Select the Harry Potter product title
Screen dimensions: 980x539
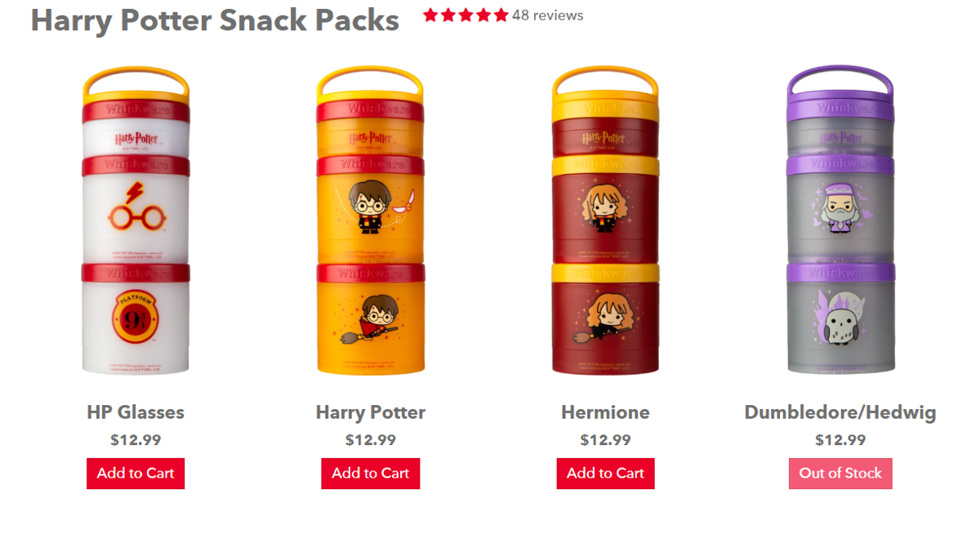(371, 412)
